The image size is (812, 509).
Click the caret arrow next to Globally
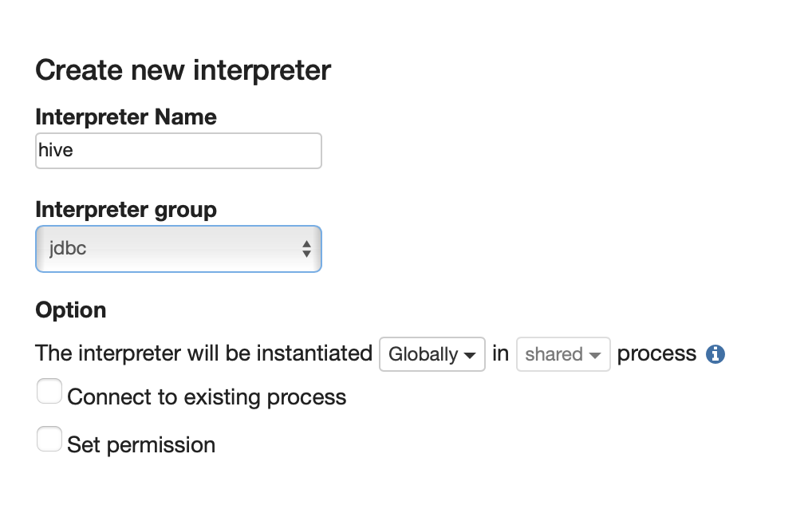[x=470, y=355]
